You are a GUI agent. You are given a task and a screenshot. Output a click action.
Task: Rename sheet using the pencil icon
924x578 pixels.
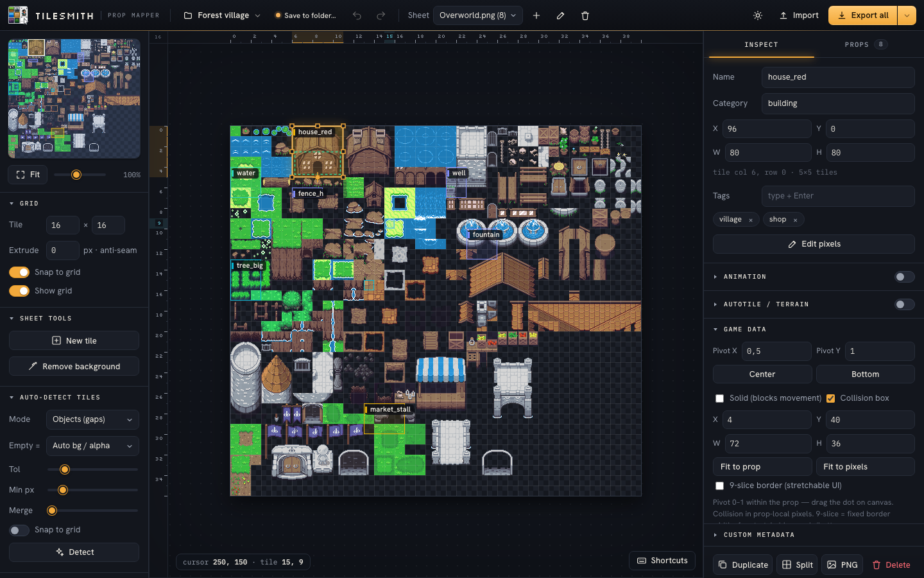pos(560,15)
